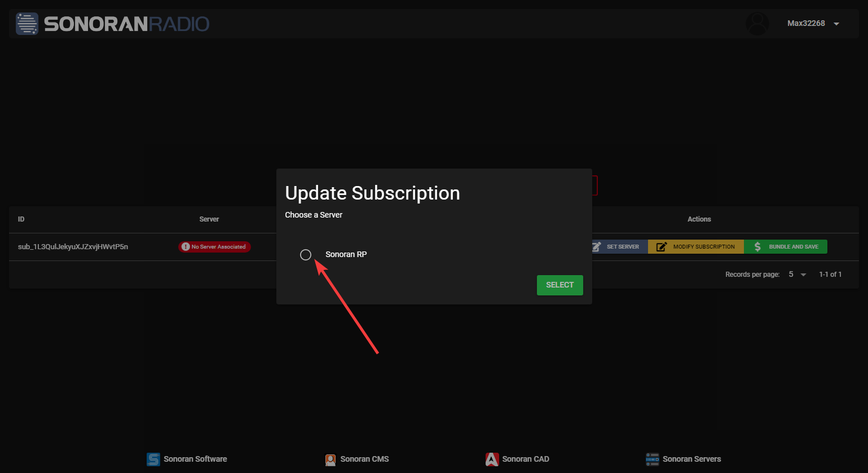
Task: Expand the Max32268 account dropdown arrow
Action: [836, 24]
